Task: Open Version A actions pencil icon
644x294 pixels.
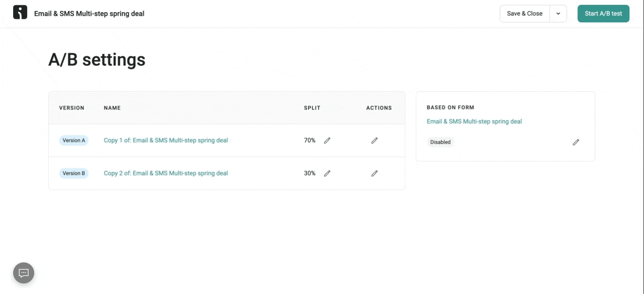Action: coord(374,141)
